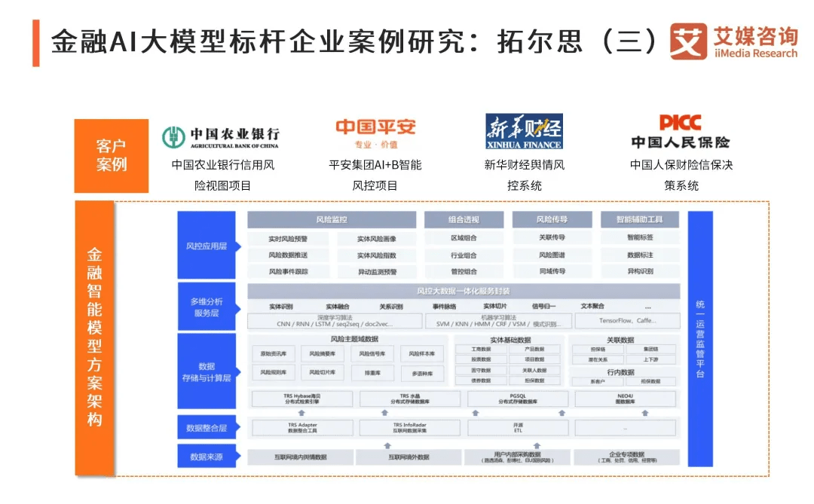Screen dimensions: 814x504
Task: Click the Agricultural Bank of China logo
Action: 221,136
